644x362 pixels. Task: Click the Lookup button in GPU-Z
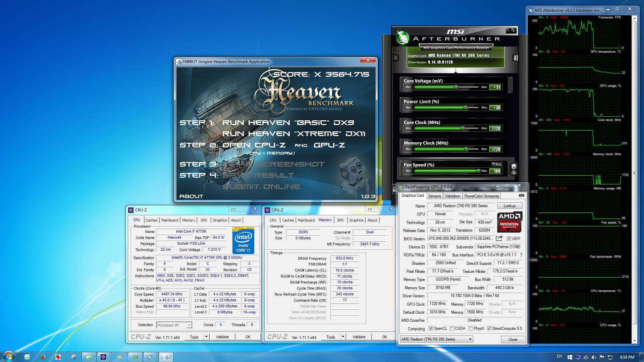[x=509, y=206]
